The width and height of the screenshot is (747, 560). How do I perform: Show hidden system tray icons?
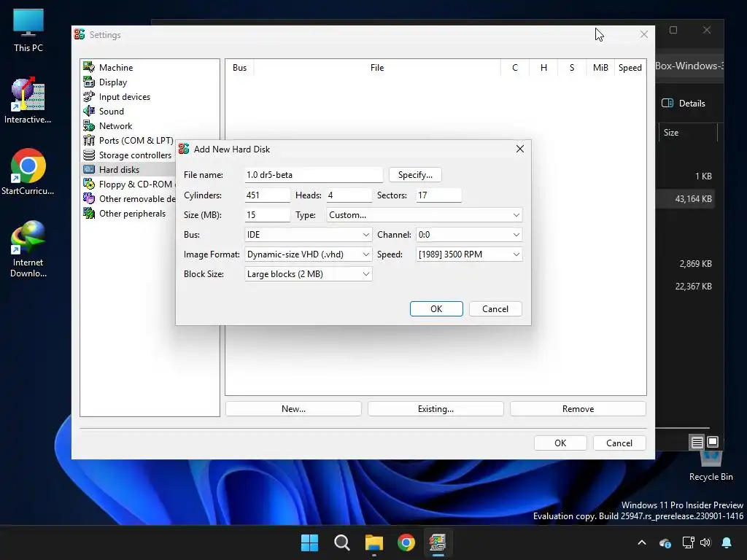642,542
